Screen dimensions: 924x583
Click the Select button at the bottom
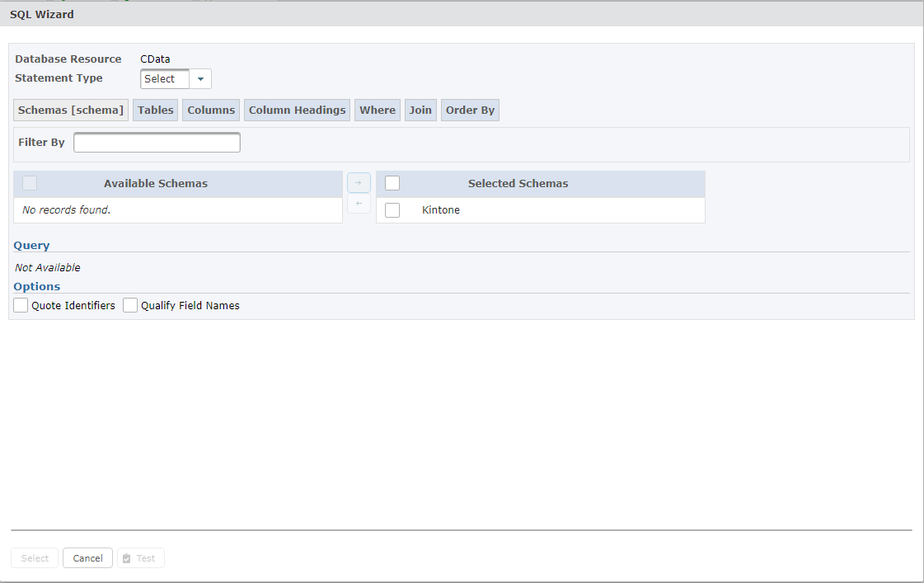point(35,558)
